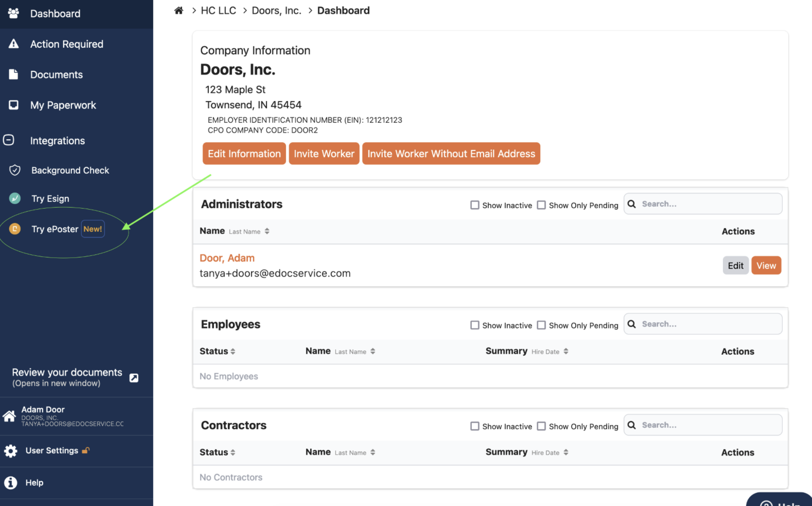The width and height of the screenshot is (812, 506).
Task: Click the magnifier icon in Contractors search
Action: 632,425
